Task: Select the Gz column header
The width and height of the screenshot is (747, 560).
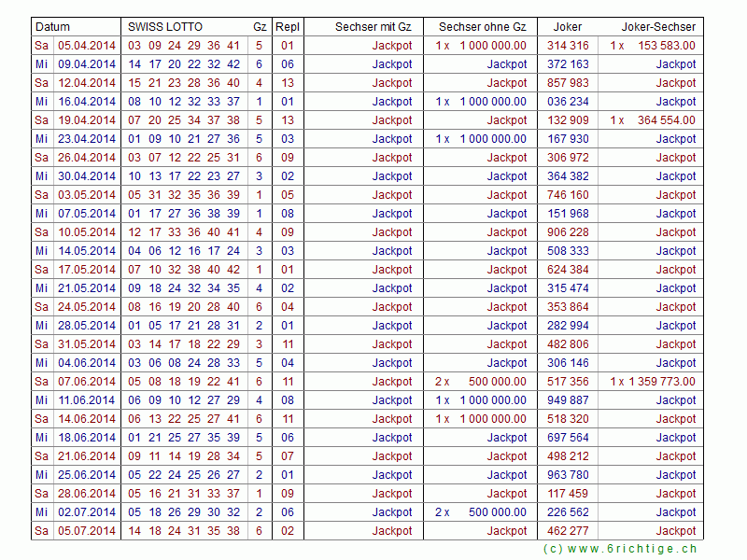Action: [259, 27]
